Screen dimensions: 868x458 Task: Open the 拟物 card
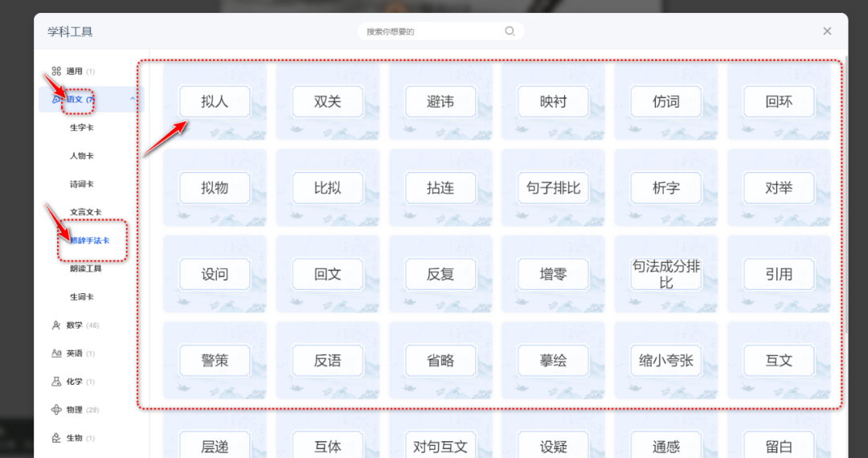point(215,188)
